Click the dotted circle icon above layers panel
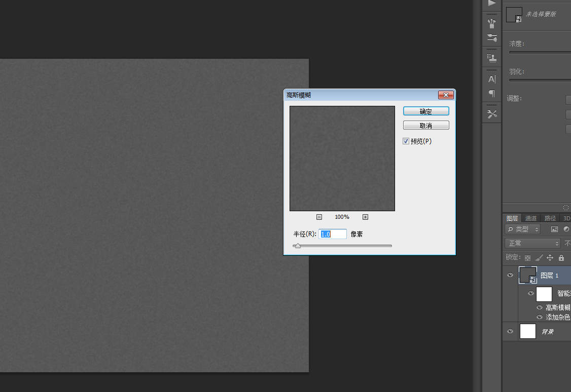The height and width of the screenshot is (392, 571). (x=566, y=208)
